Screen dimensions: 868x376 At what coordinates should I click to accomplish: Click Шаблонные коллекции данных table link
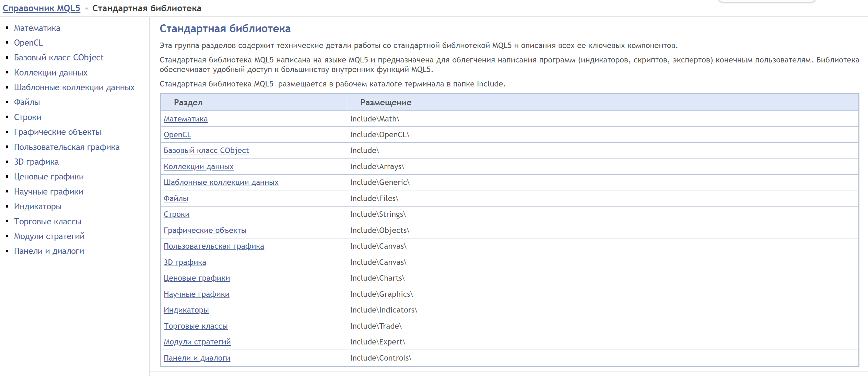221,183
